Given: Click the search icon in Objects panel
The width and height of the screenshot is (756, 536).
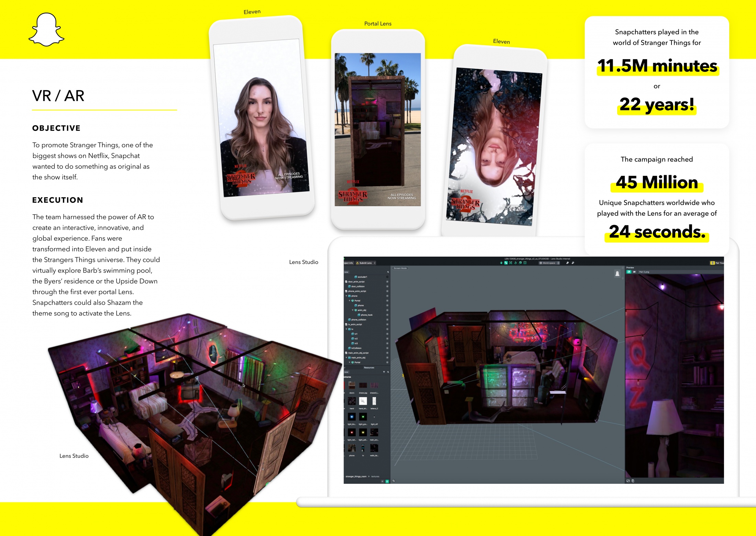Looking at the screenshot, I should (x=388, y=272).
